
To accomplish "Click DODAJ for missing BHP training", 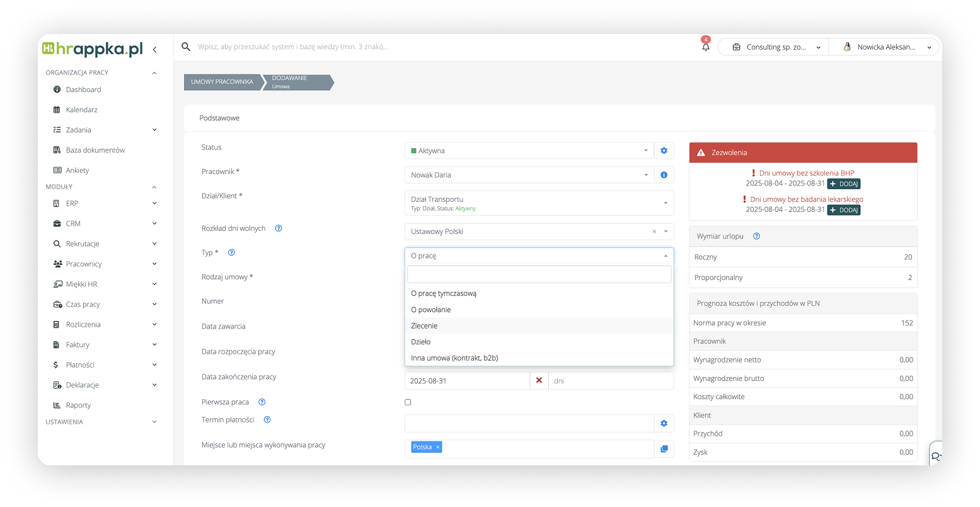I will click(x=843, y=184).
